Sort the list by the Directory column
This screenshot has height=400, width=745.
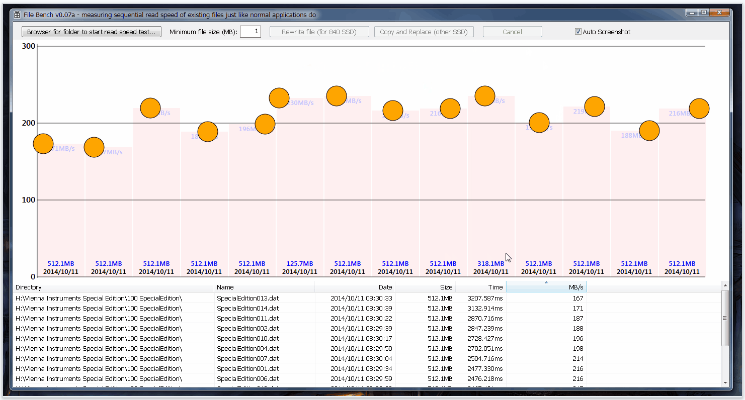click(114, 287)
